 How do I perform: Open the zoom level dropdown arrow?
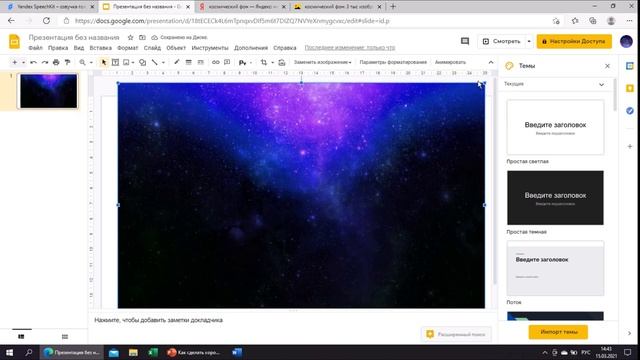pyautogui.click(x=91, y=62)
